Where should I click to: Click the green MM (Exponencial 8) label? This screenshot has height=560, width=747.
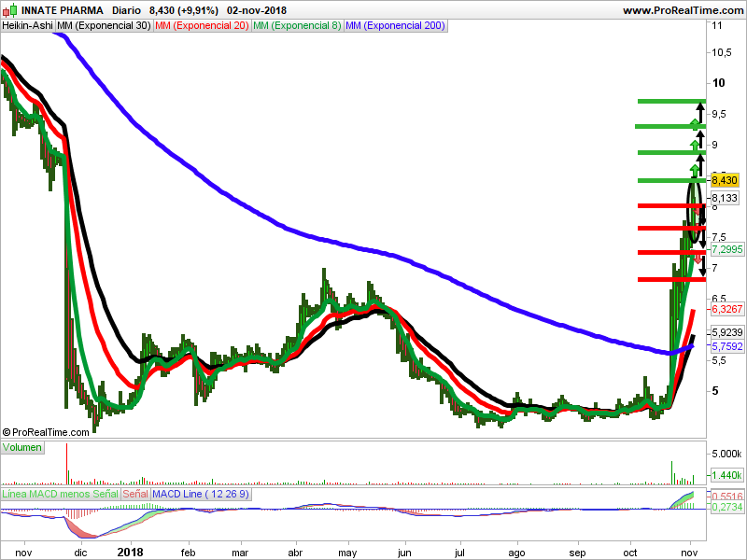click(297, 26)
